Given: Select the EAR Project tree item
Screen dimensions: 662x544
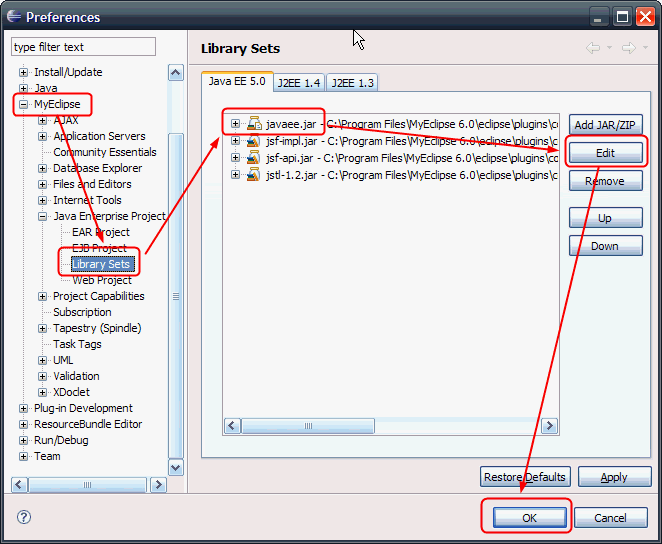Looking at the screenshot, I should point(101,232).
